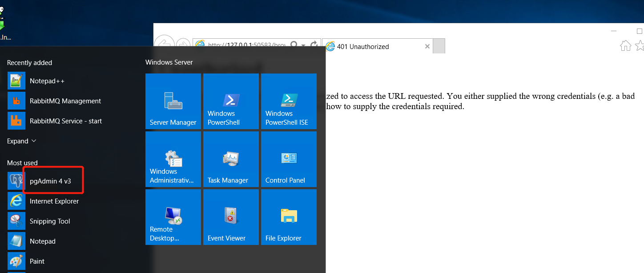Launch RabbitMQ Management shortcut

65,101
